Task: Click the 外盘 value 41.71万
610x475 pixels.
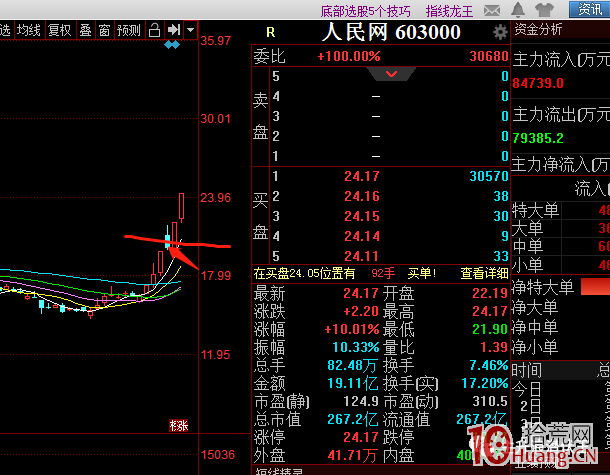Action: tap(352, 455)
